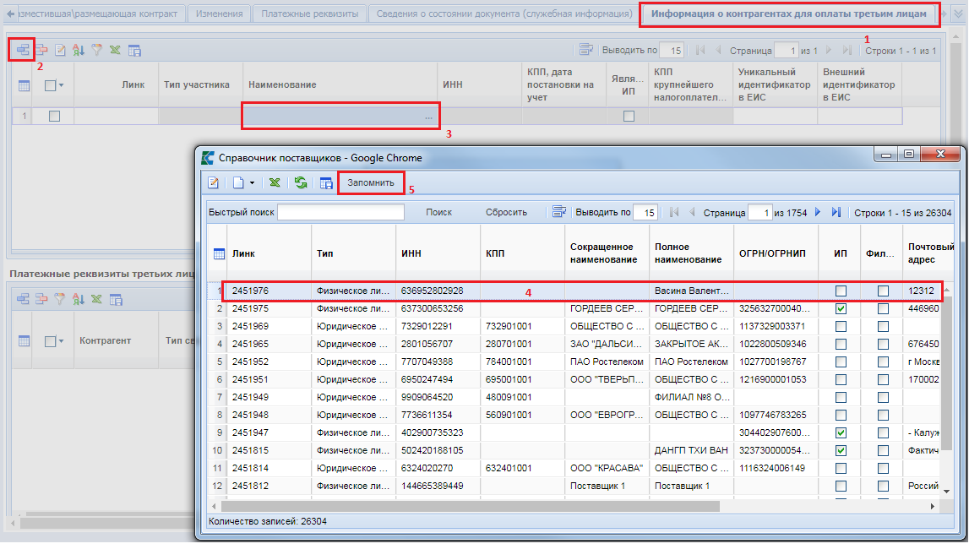Switch to the Изменения tab
This screenshot has height=560, width=969.
(x=219, y=14)
